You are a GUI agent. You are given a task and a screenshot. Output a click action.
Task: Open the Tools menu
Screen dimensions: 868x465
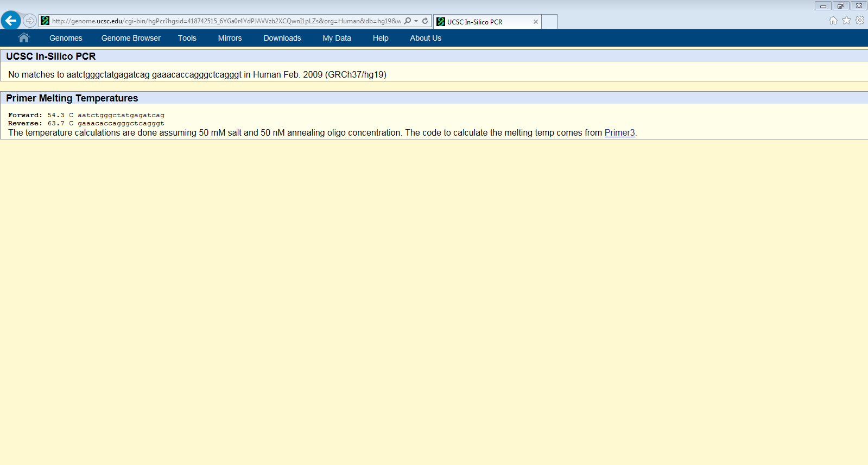[x=187, y=38]
